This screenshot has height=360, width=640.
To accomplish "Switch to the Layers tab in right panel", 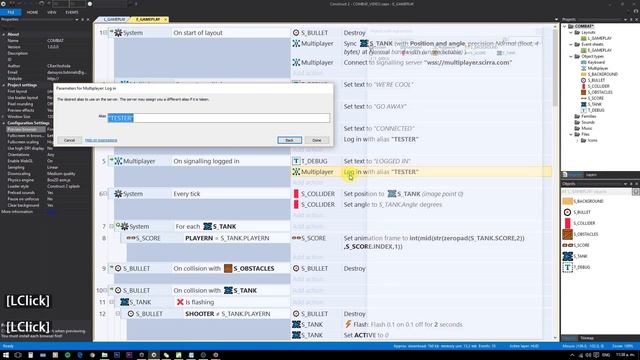I will [591, 175].
